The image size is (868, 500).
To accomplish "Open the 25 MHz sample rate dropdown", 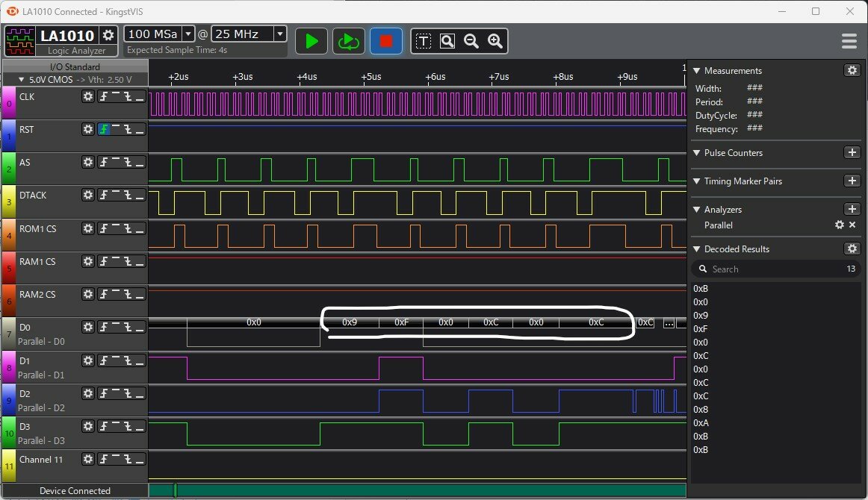I will coord(280,34).
